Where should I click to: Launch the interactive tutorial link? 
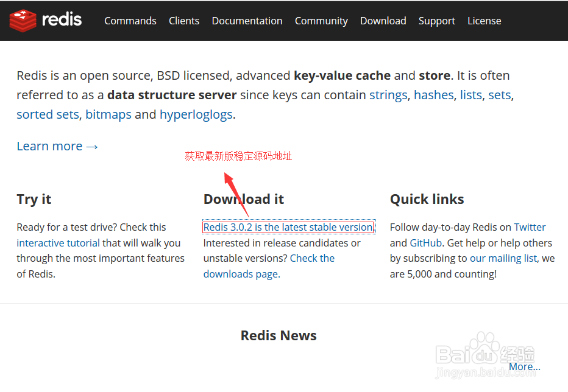58,243
